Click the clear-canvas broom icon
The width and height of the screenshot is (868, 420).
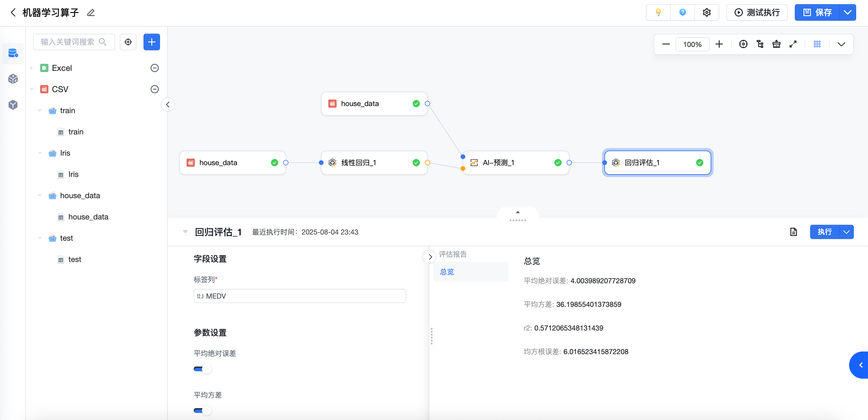click(x=776, y=44)
